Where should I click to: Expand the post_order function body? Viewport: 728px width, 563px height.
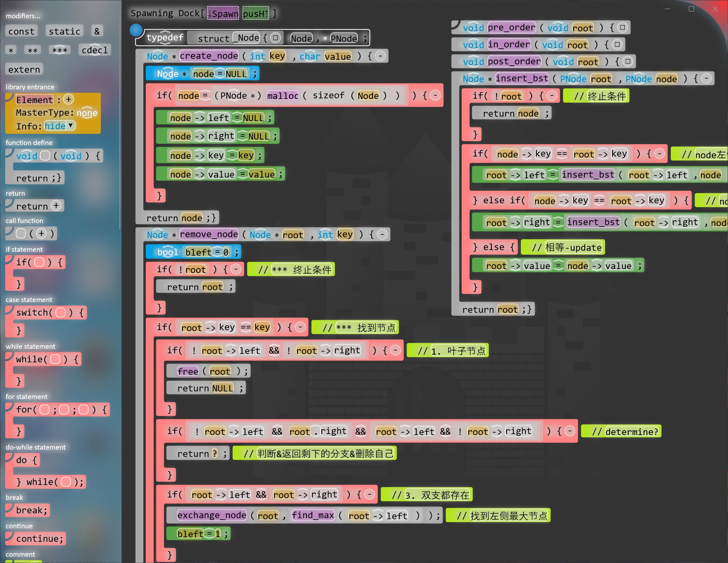[628, 62]
